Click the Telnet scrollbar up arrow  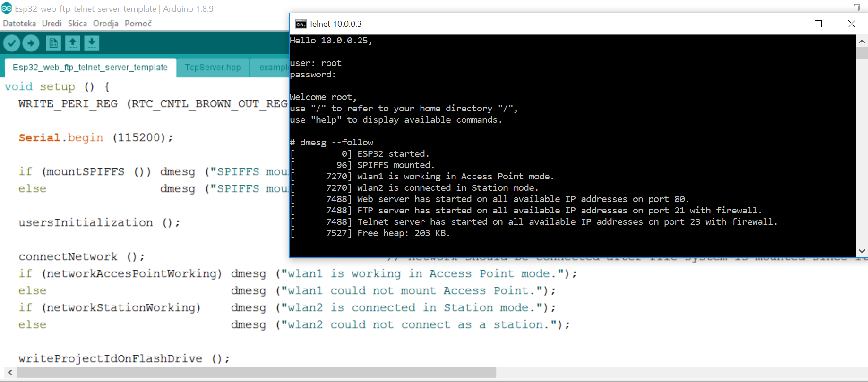click(862, 41)
